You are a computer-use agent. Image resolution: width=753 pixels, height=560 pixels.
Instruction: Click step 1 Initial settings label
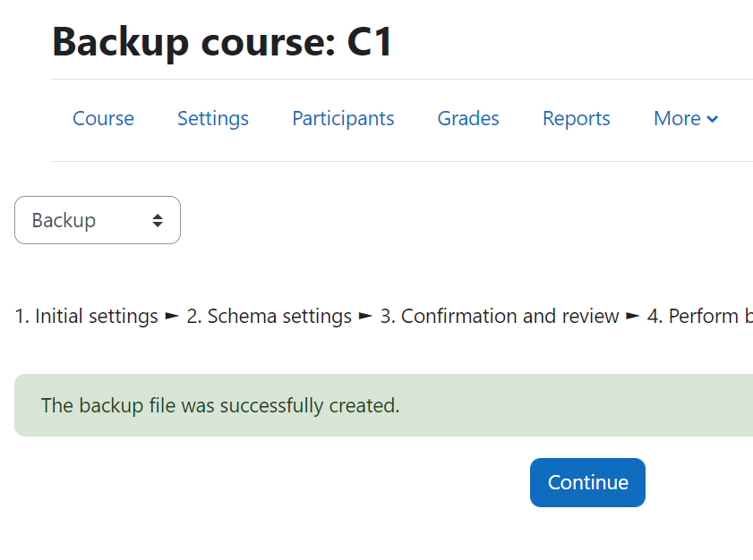coord(87,316)
